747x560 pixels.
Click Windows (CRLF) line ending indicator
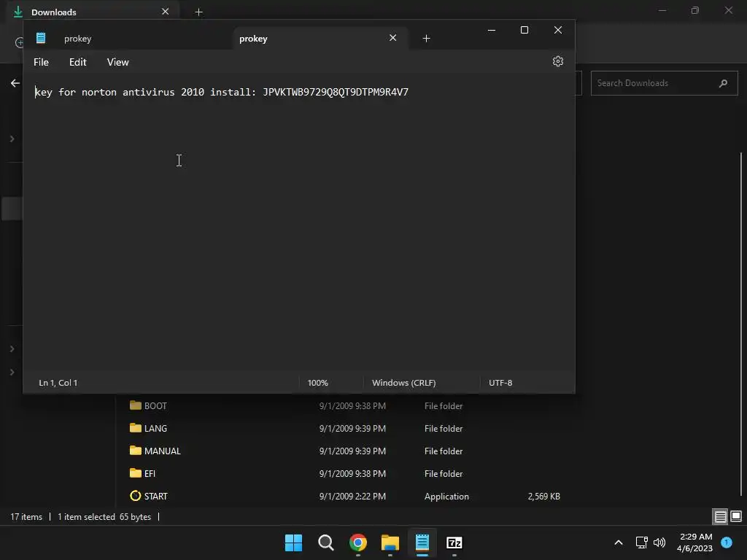coord(404,383)
